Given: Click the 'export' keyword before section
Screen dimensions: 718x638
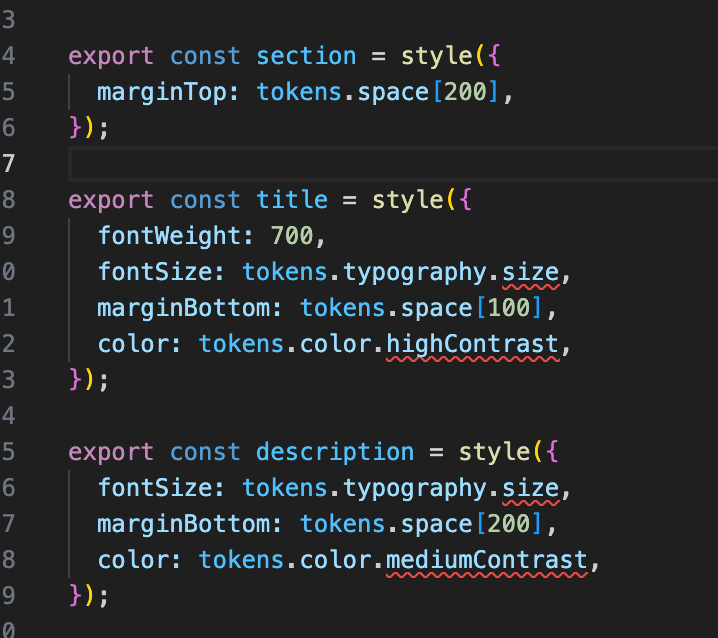Looking at the screenshot, I should (x=111, y=57).
